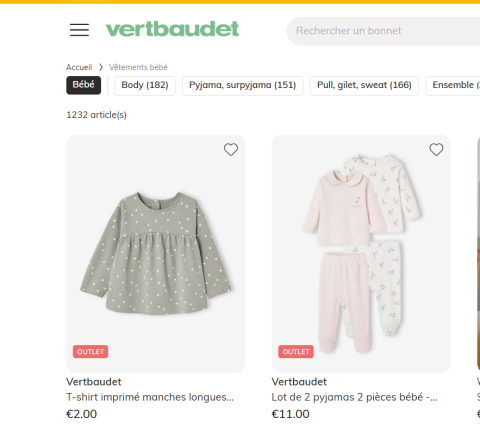Select the Ensemble category filter
The height and width of the screenshot is (431, 480).
pos(453,86)
